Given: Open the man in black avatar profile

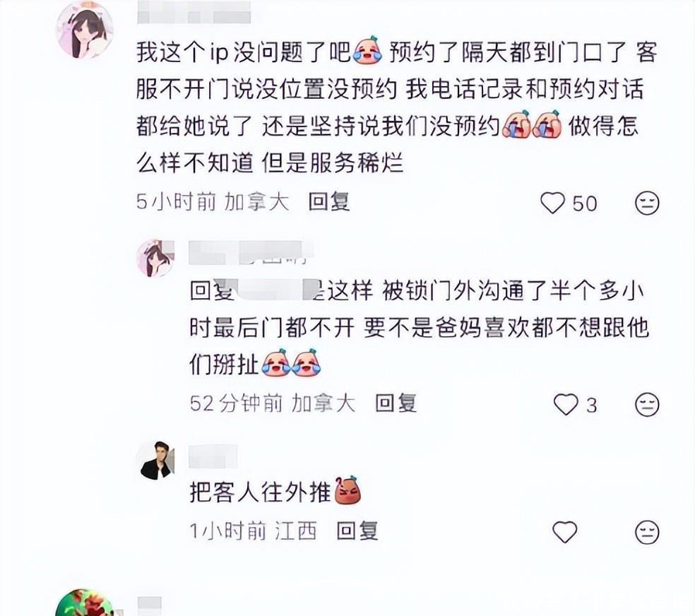Looking at the screenshot, I should [x=155, y=461].
